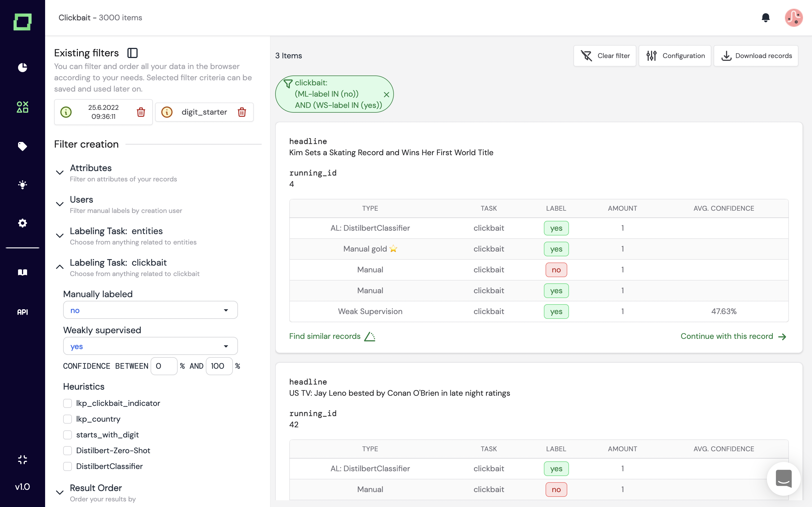The width and height of the screenshot is (812, 507).
Task: Collapse the filter panel via sidebar toggle icon
Action: click(133, 53)
